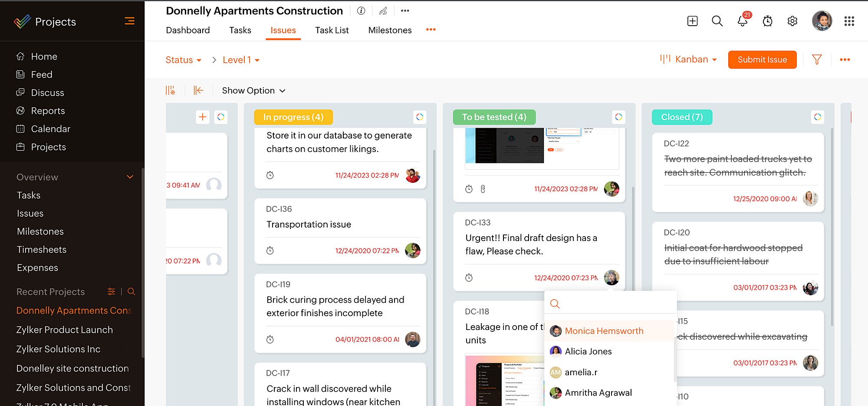868x406 pixels.
Task: Click the timer icon on the DC-I19 card
Action: click(x=270, y=340)
